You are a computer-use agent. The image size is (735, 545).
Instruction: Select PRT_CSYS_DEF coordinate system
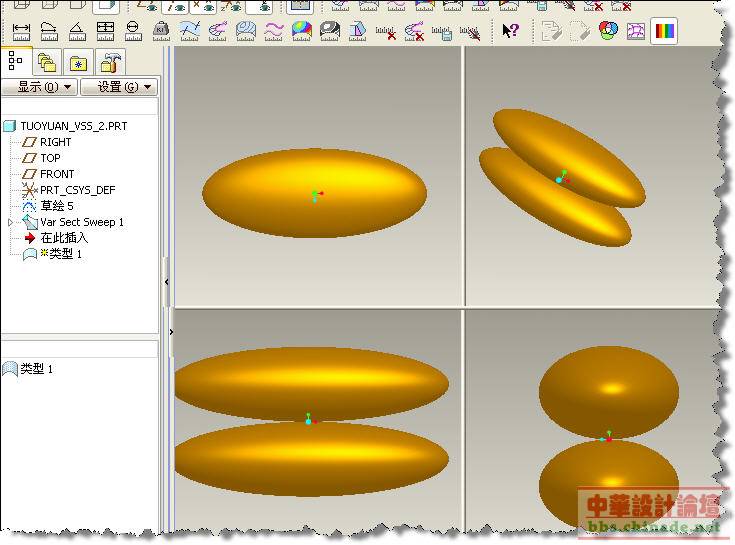(x=77, y=190)
